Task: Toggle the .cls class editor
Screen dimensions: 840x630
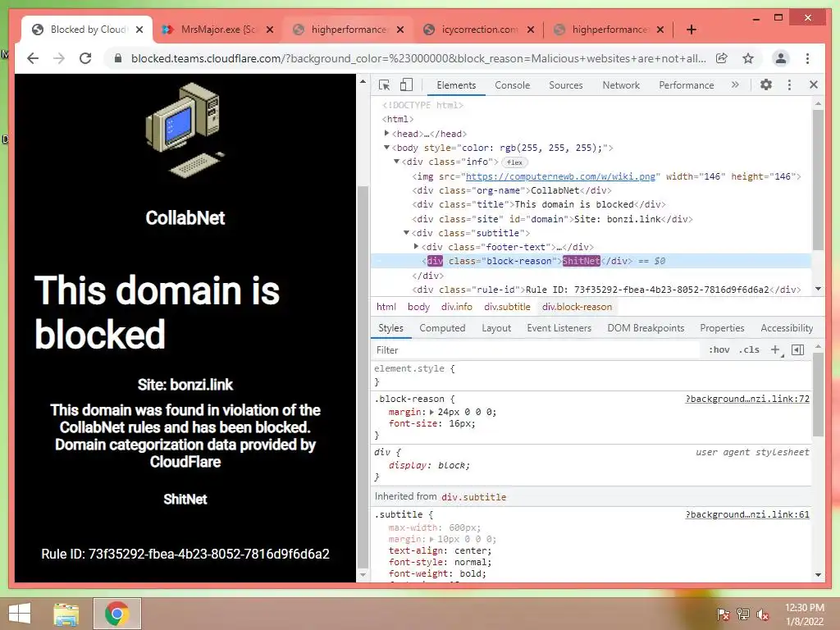Action: pyautogui.click(x=749, y=349)
